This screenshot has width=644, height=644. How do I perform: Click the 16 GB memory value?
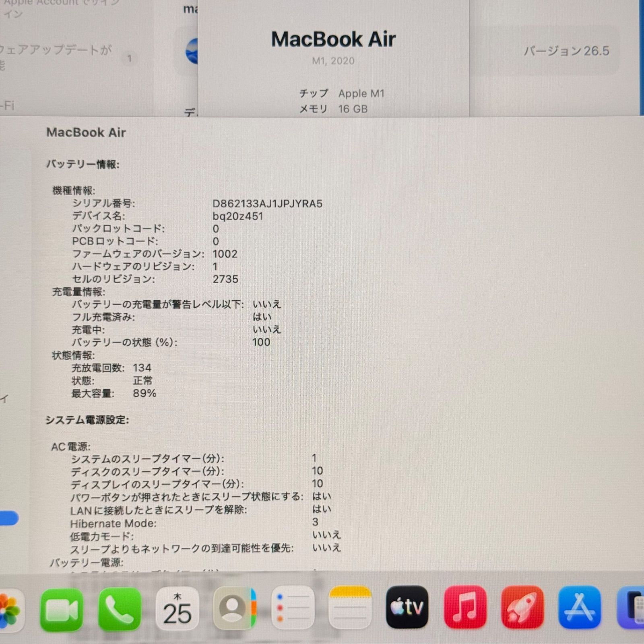coord(353,109)
